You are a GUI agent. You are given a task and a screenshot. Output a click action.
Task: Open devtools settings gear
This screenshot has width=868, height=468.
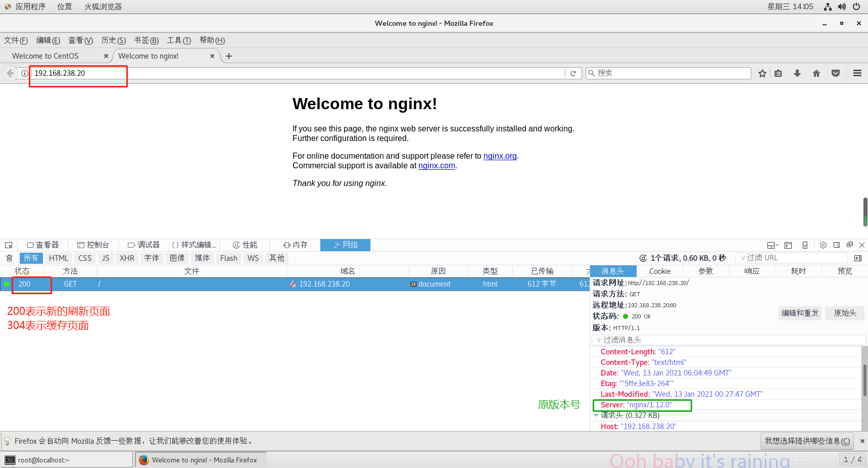[x=823, y=245]
